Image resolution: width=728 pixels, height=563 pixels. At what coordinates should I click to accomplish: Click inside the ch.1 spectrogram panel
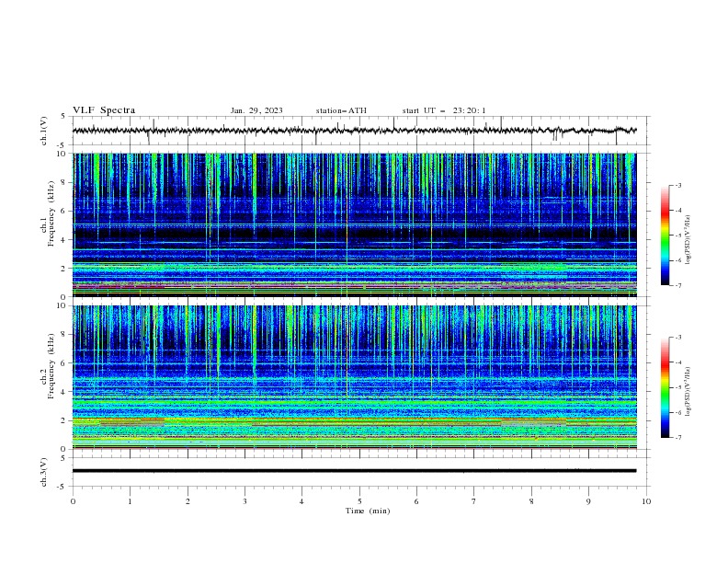coord(354,224)
